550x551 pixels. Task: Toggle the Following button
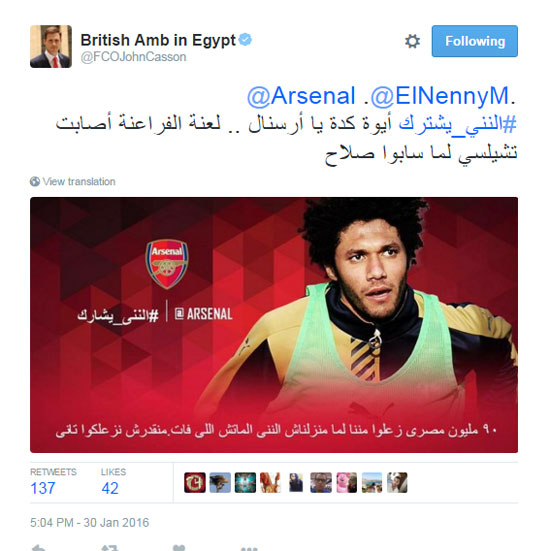[474, 41]
